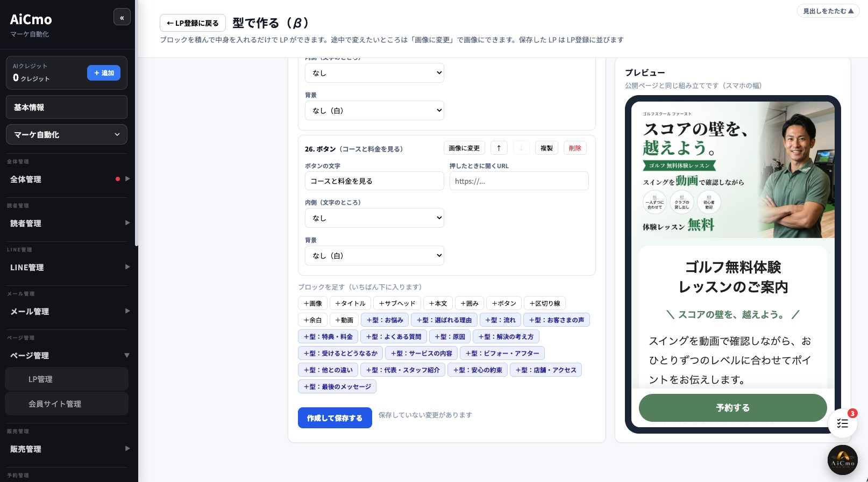This screenshot has width=868, height=482.
Task: Add a ＋余白 block
Action: coord(312,320)
